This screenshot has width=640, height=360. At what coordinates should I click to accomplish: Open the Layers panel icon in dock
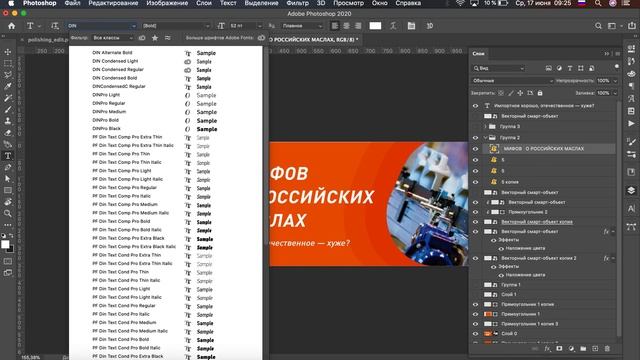631,191
